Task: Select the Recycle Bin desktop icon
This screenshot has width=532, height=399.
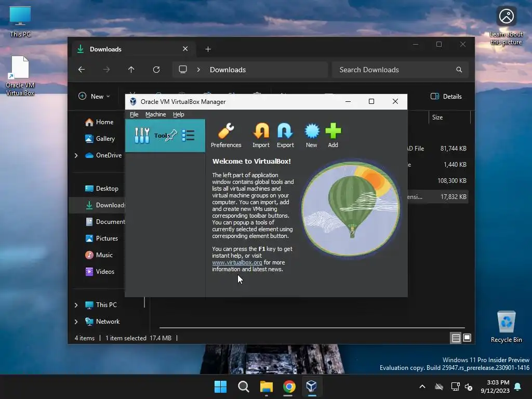Action: (x=506, y=326)
